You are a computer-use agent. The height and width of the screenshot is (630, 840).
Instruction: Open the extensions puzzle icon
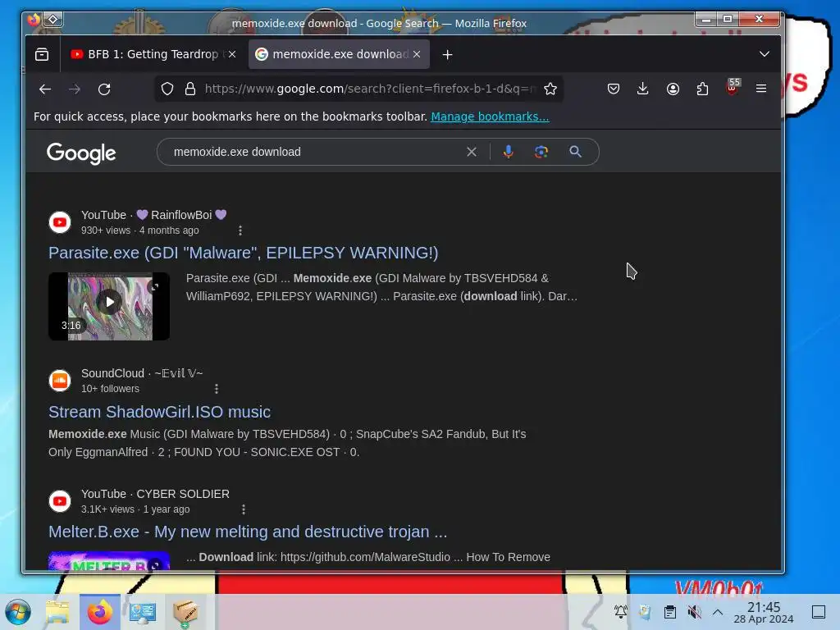click(x=702, y=89)
